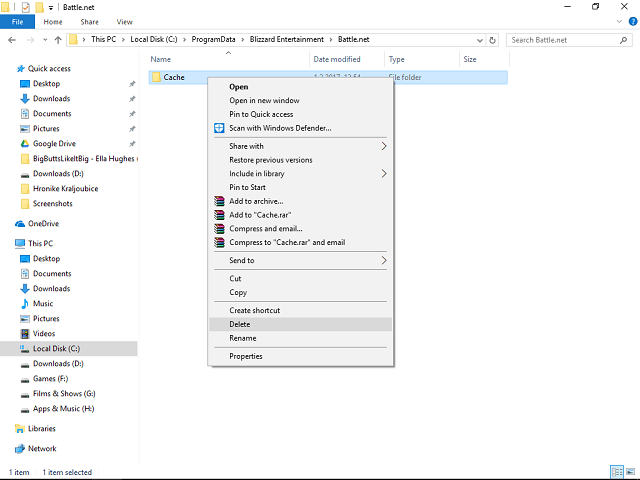640x480 pixels.
Task: Choose Rename in the context menu
Action: click(300, 338)
